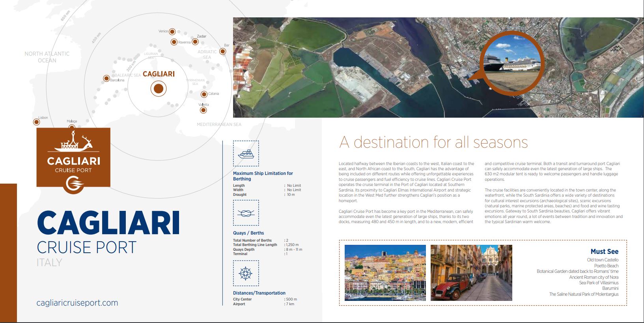Click the compass icon above Distances/Transportation
The width and height of the screenshot is (644, 323).
246,273
